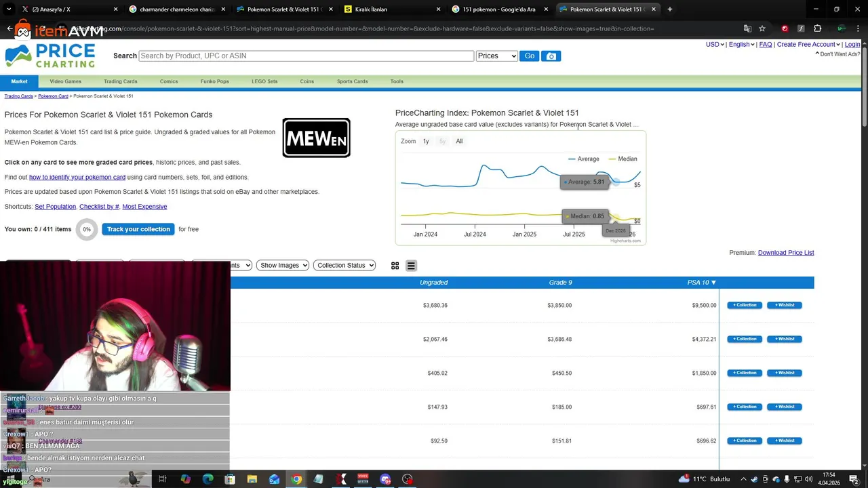Click the MEW EN set logo
Screen dimensions: 868x488
click(317, 138)
